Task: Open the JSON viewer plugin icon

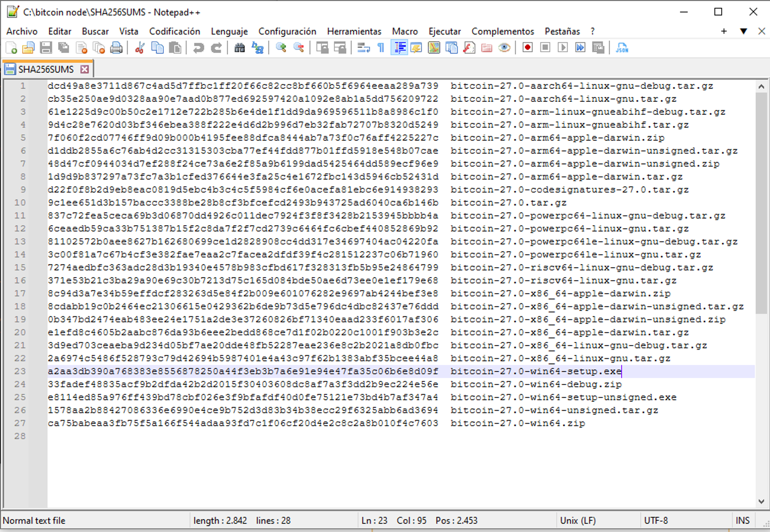Action: (622, 48)
